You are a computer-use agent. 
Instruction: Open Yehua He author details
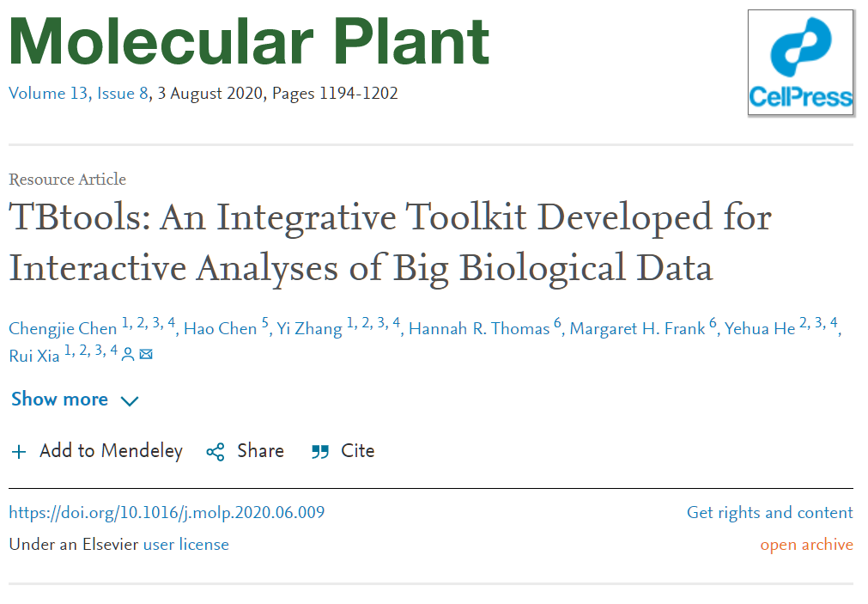tap(760, 328)
